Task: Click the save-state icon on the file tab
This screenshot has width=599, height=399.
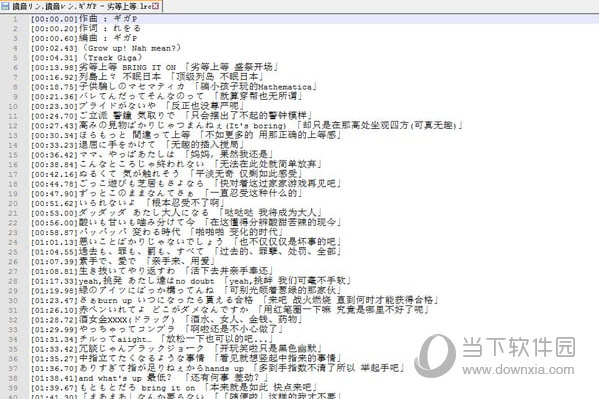Action: click(5, 6)
